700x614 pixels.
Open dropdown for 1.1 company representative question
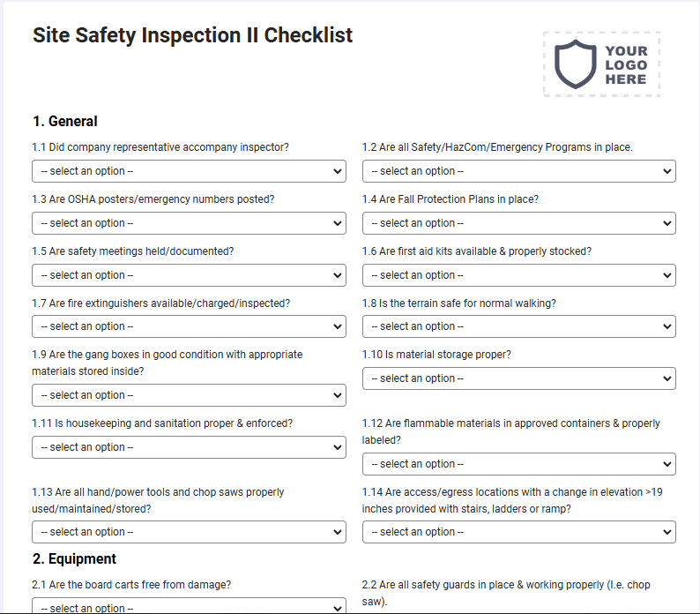coord(189,171)
